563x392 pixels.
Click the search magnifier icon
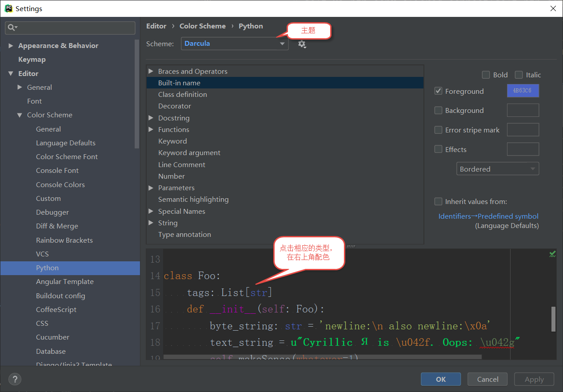(12, 28)
